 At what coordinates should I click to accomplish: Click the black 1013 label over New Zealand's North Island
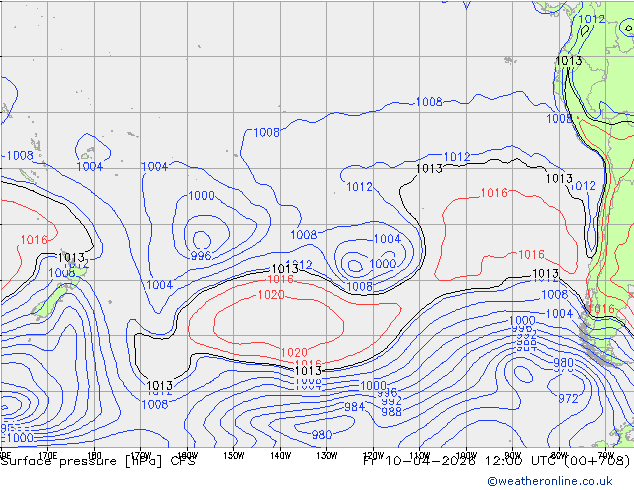point(71,258)
